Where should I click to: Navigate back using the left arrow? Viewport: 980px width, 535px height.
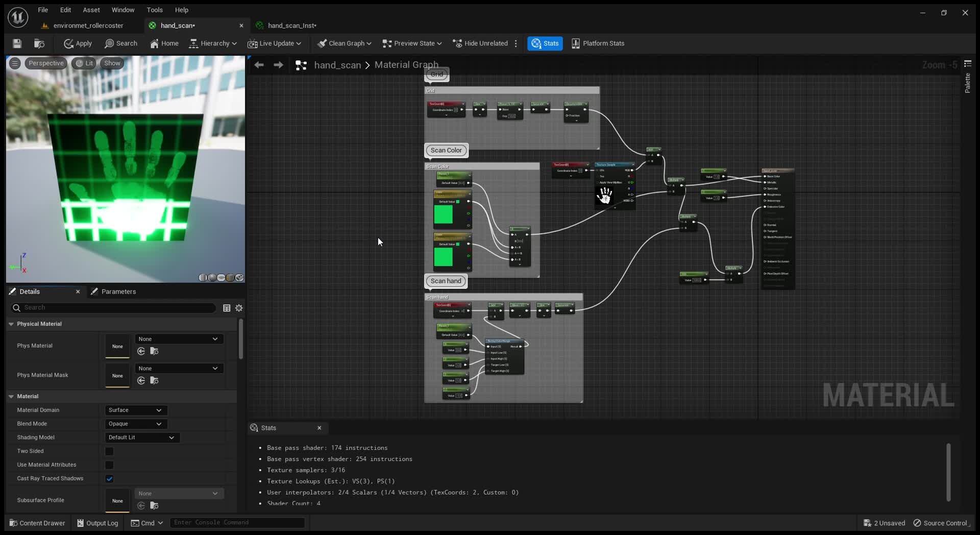[x=259, y=65]
